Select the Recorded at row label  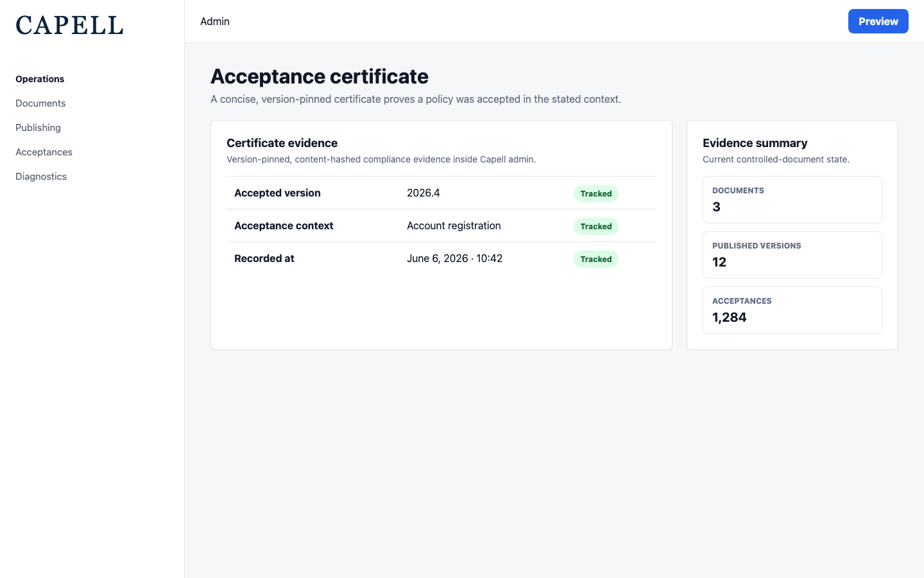264,258
